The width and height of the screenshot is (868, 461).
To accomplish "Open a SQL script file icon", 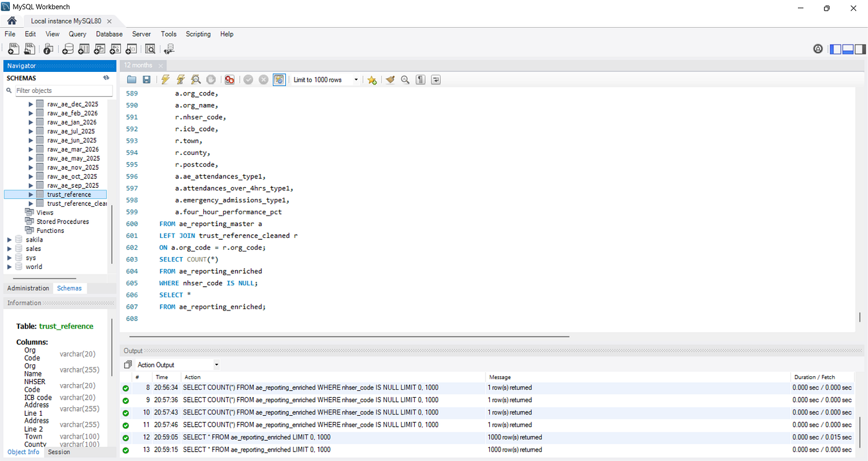I will click(30, 49).
